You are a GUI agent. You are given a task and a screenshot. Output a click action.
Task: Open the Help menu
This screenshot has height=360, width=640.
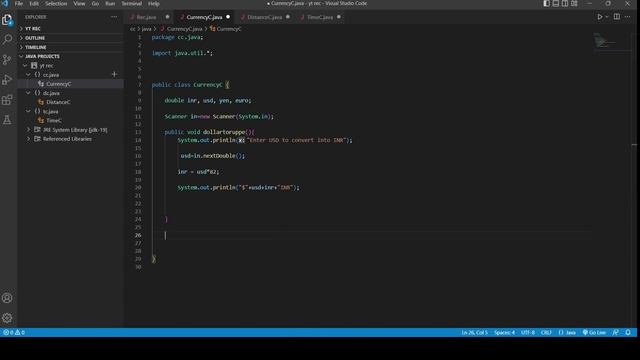tap(153, 3)
